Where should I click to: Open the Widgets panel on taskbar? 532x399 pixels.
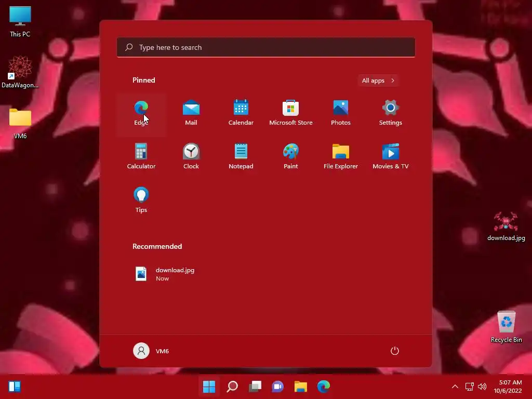(15, 387)
